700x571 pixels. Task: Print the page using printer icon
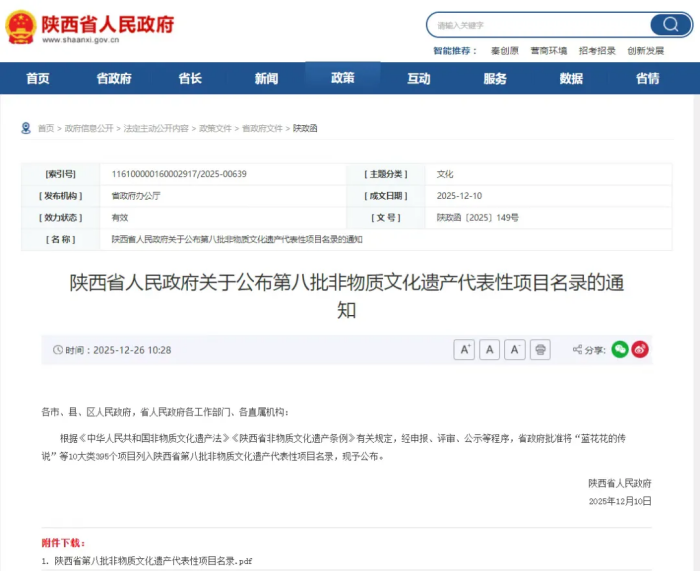[x=540, y=349]
